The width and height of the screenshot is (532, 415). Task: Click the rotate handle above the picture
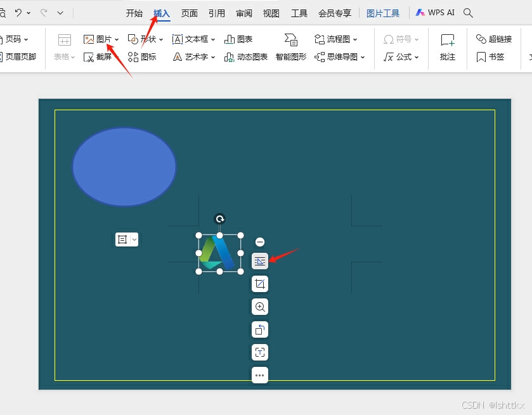[220, 219]
